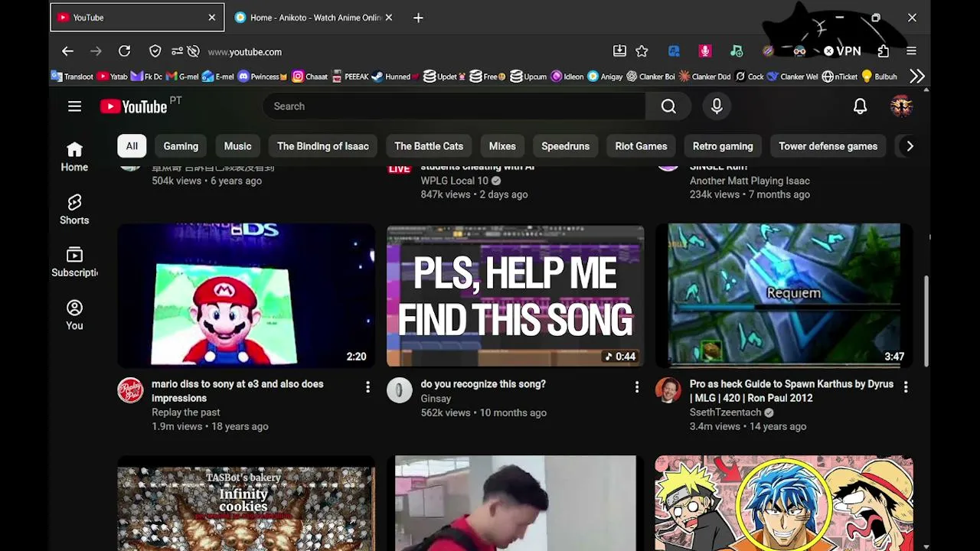Go to Home in the sidebar
Image resolution: width=980 pixels, height=551 pixels.
pos(74,156)
